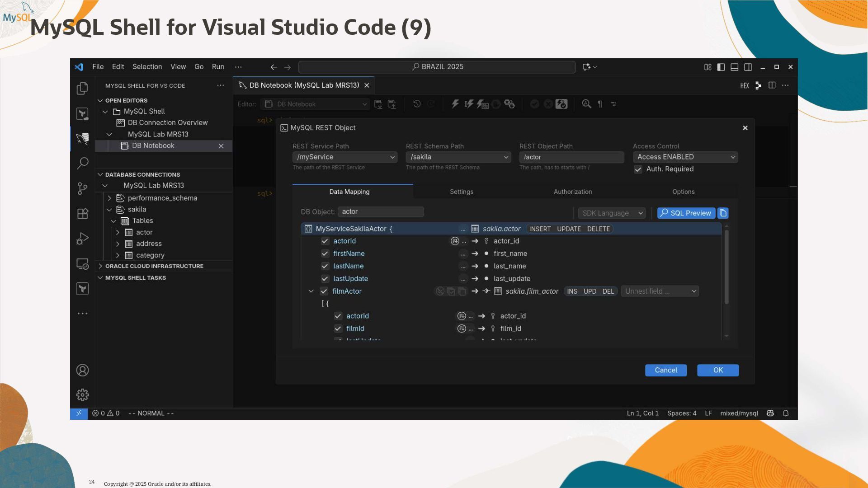Open the REST Service Path dropdown

click(345, 157)
